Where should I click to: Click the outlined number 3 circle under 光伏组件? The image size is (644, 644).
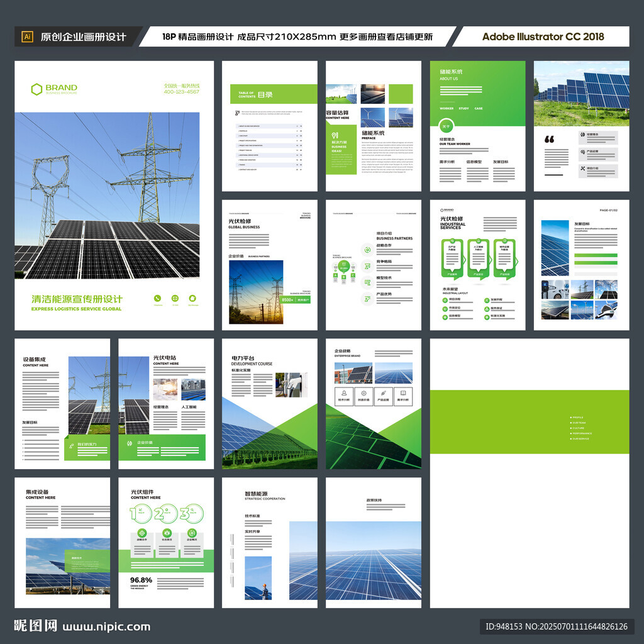pos(191,513)
